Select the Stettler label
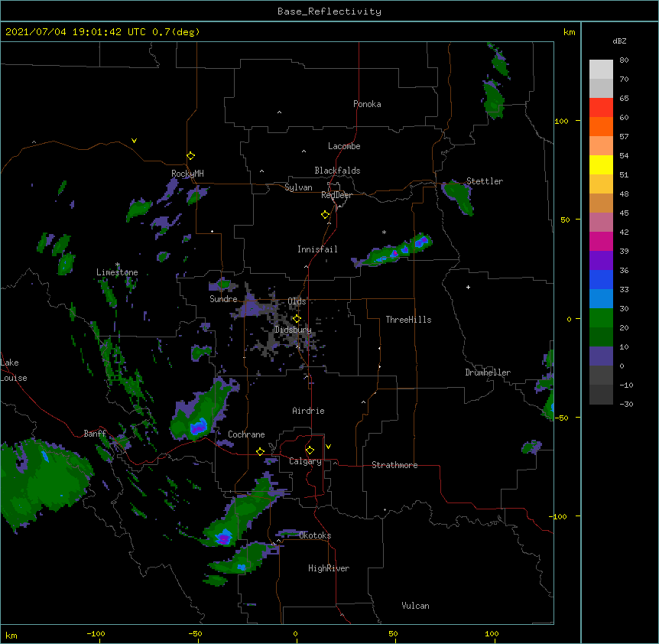Screen dimensions: 659x644 [485, 181]
